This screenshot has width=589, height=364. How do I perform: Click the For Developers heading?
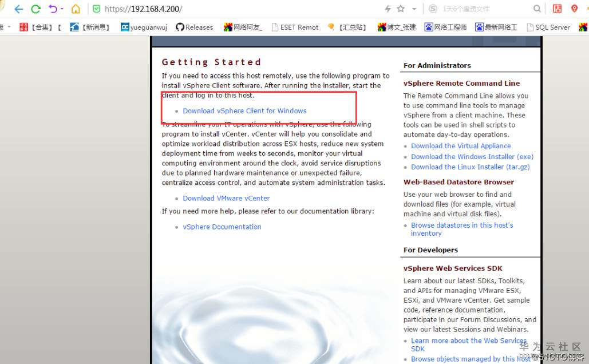coord(430,250)
